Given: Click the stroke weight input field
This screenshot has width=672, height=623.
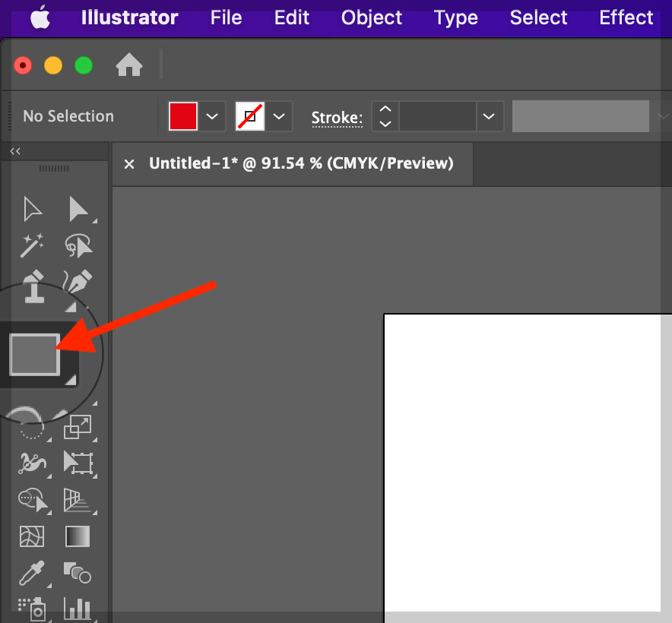Looking at the screenshot, I should click(x=438, y=116).
